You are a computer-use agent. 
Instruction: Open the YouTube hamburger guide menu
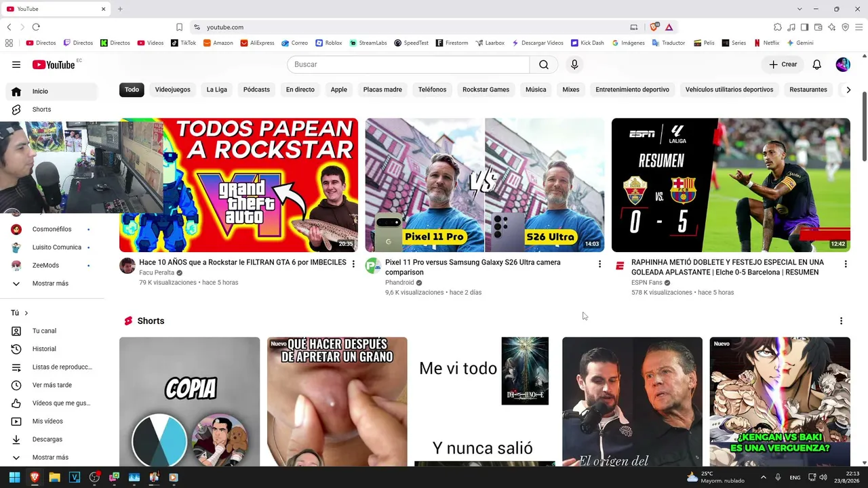coord(16,64)
